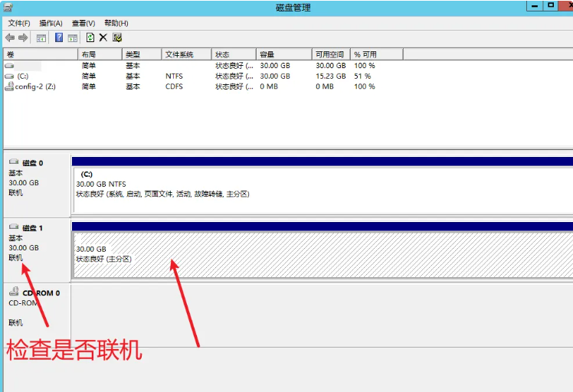573x392 pixels.
Task: Sort by the 容量 column header
Action: pyautogui.click(x=284, y=54)
